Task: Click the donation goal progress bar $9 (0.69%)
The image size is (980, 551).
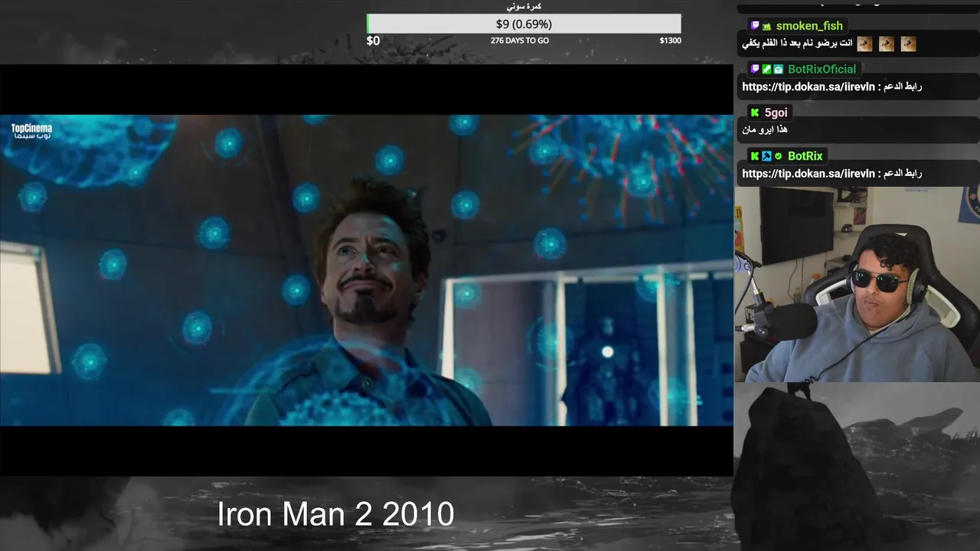Action: point(524,24)
